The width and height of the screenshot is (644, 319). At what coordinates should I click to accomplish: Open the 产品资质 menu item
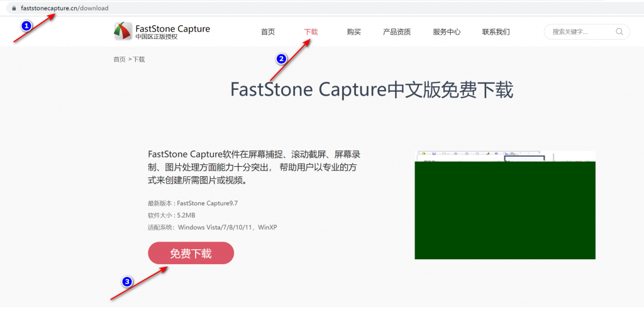click(397, 31)
